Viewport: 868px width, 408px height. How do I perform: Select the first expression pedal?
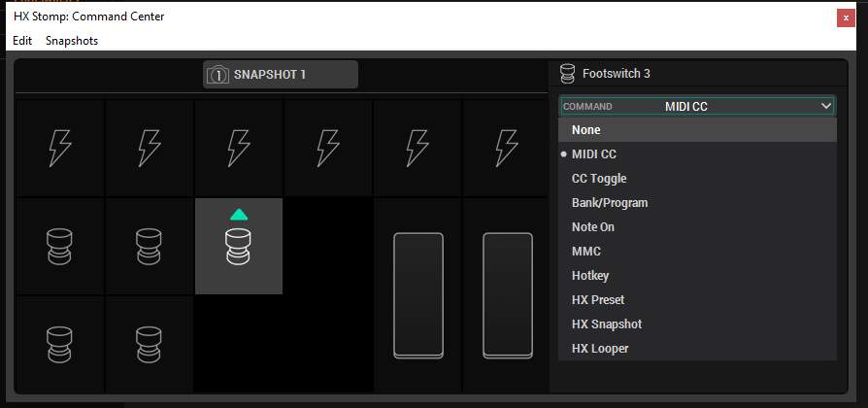[418, 295]
